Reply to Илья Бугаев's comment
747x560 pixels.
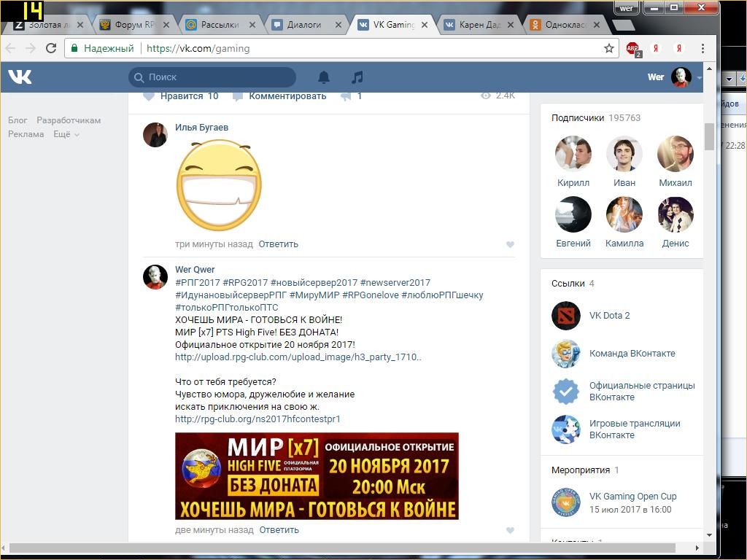(x=278, y=244)
